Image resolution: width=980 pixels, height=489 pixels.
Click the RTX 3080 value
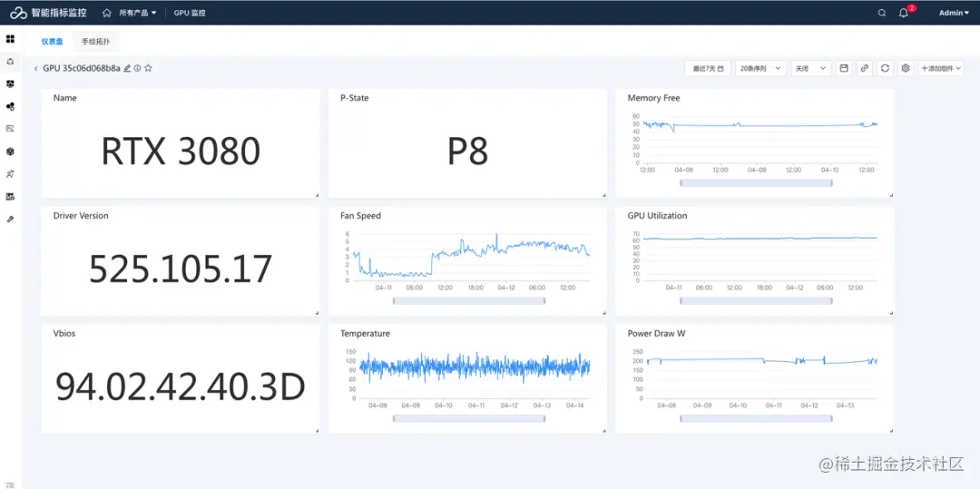point(181,152)
